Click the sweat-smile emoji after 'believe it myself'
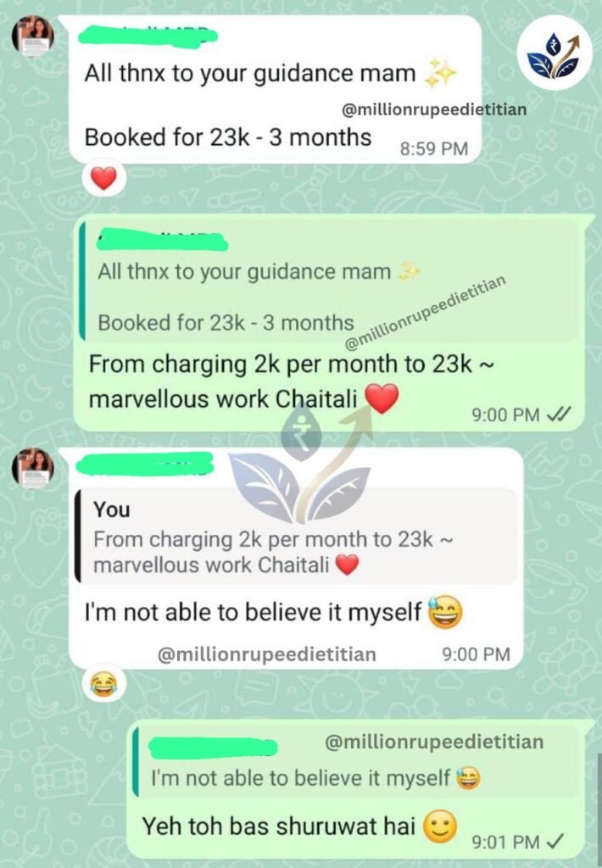This screenshot has height=868, width=602. tap(446, 613)
